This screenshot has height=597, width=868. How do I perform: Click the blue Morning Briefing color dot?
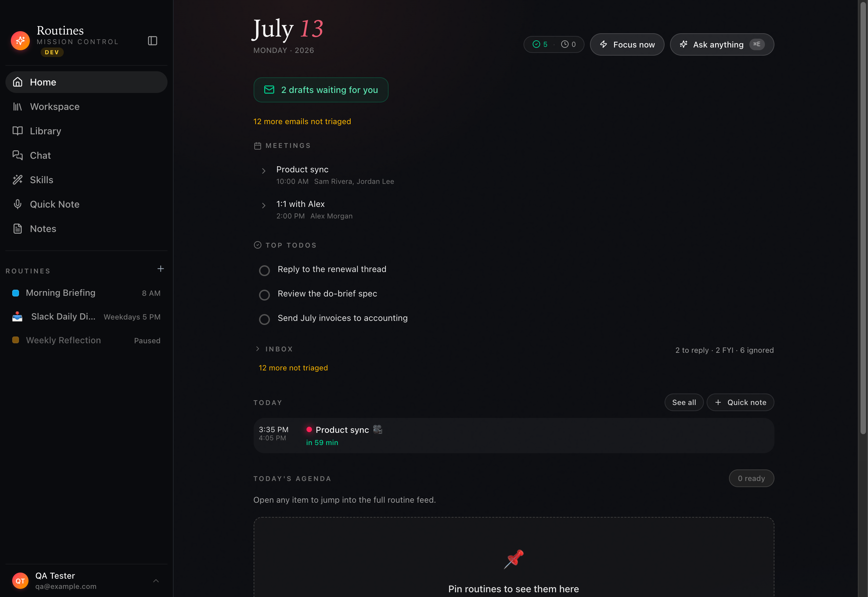tap(16, 293)
